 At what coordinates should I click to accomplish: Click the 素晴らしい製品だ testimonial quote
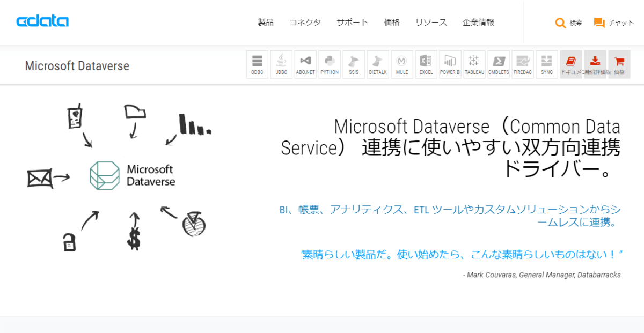point(462,255)
